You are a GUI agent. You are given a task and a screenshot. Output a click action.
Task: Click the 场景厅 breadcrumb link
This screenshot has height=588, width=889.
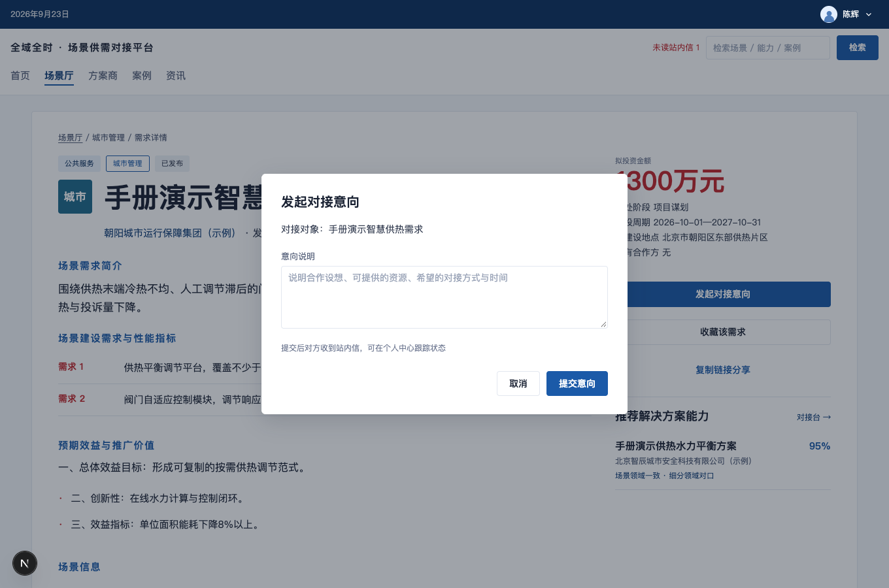coord(71,138)
